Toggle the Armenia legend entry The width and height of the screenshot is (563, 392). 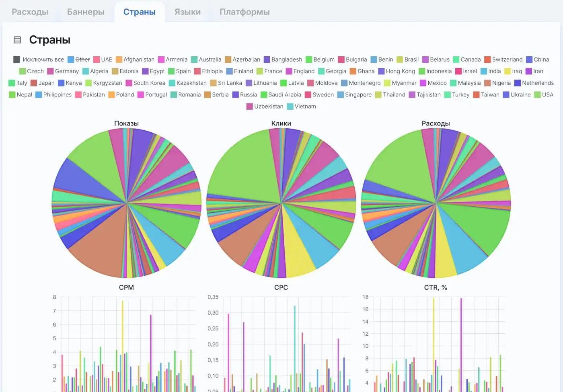(173, 60)
